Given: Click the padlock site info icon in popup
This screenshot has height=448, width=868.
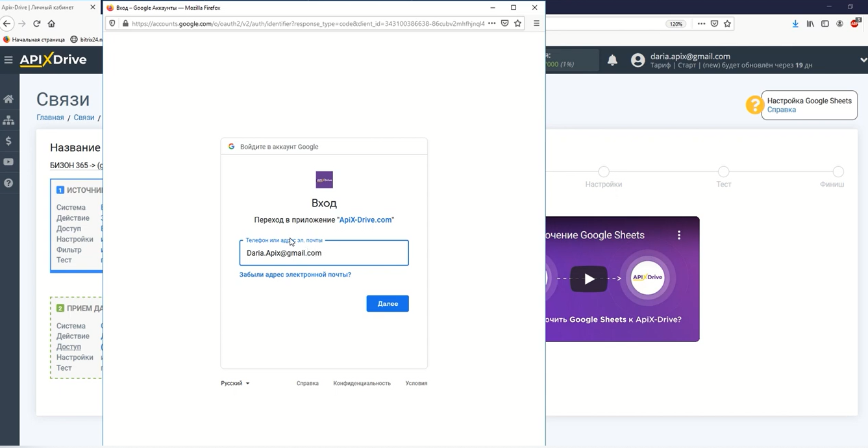Looking at the screenshot, I should pyautogui.click(x=125, y=23).
